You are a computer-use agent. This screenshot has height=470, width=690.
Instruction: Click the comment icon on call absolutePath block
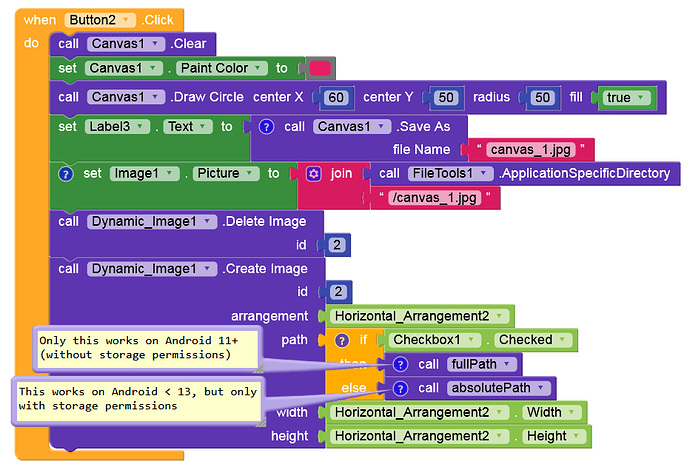click(x=400, y=388)
